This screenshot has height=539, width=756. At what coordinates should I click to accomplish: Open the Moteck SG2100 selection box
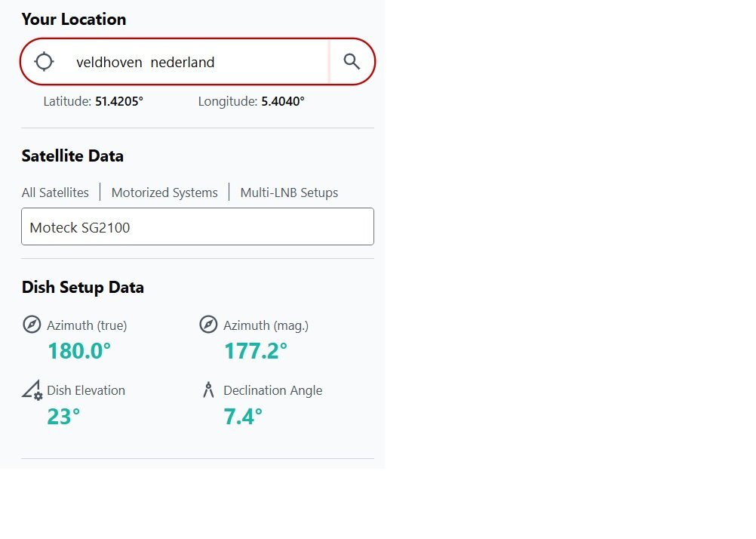coord(198,226)
